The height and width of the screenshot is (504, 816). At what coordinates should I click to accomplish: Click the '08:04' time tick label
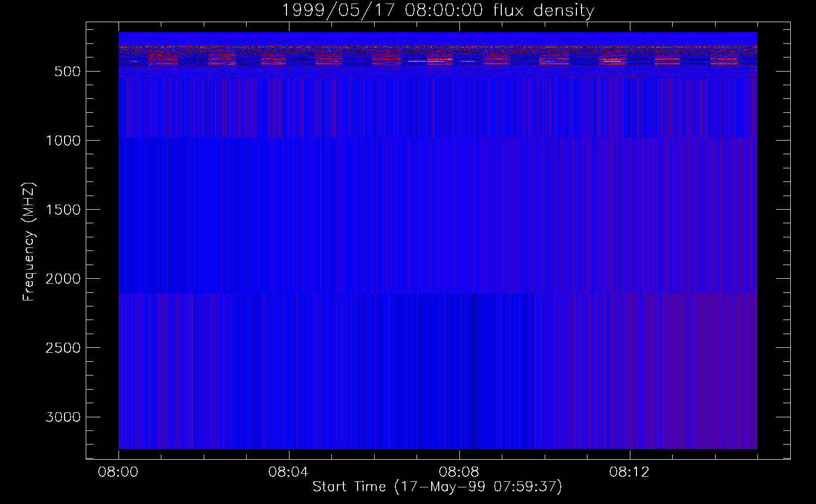288,472
